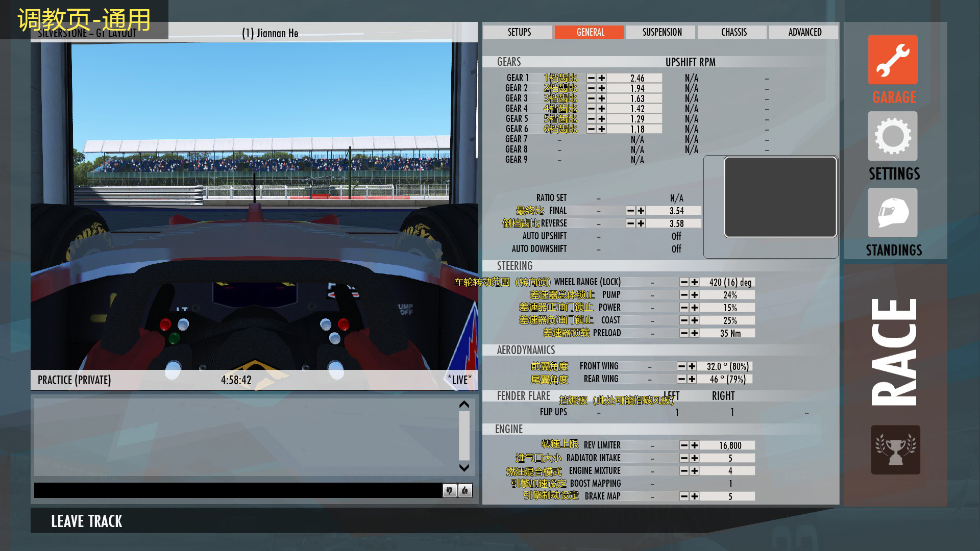This screenshot has width=980, height=551.
Task: Increase BRAKE MAP value
Action: [x=695, y=496]
